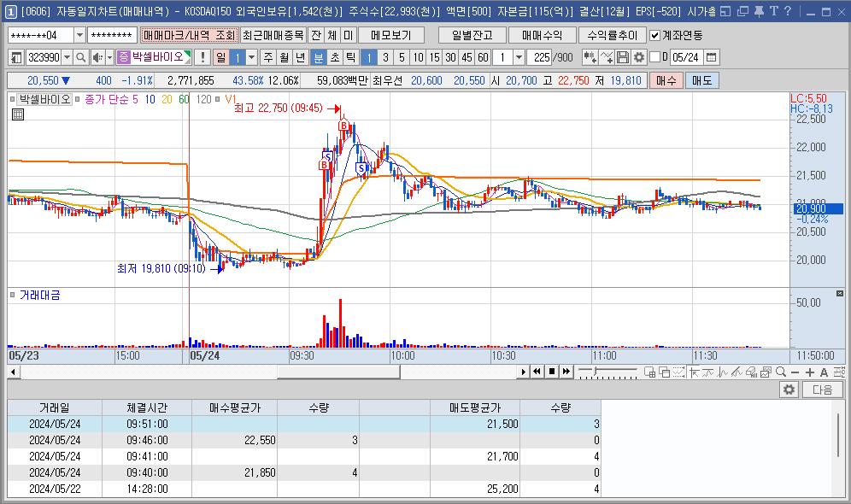Screen dimensions: 851x504
Task: Click the chart zoom slider handle
Action: (596, 371)
